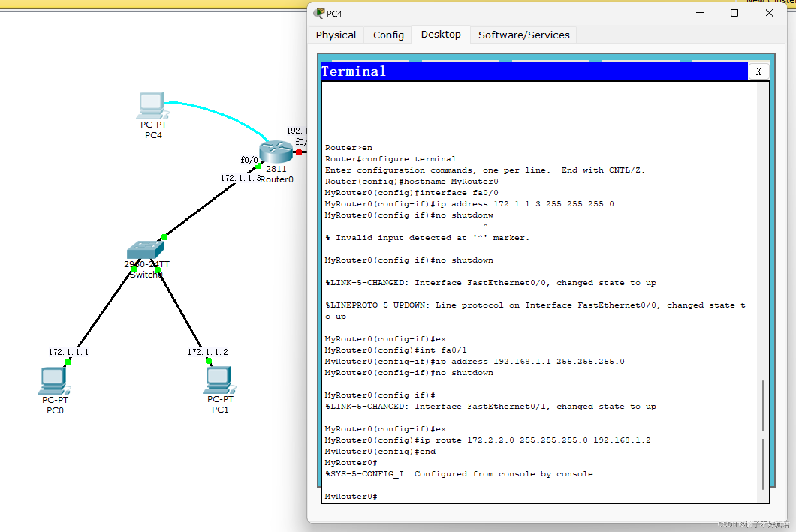Click the PC4 computer icon in topology
This screenshot has height=532, width=796.
coord(152,105)
